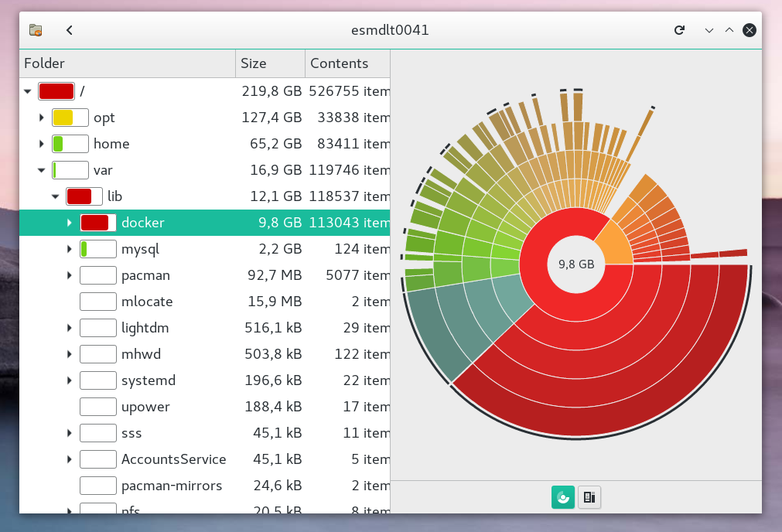782x532 pixels.
Task: Expand the home folder
Action: 42,144
